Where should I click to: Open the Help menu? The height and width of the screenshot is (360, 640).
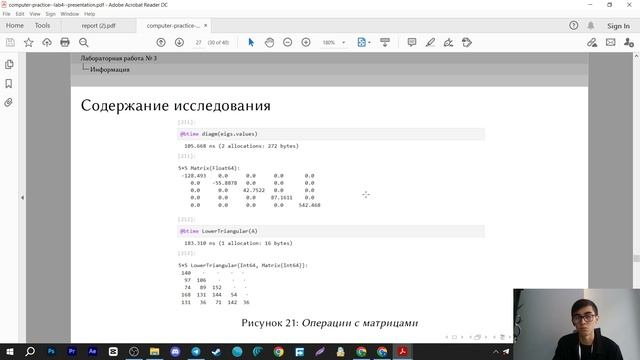(x=89, y=14)
